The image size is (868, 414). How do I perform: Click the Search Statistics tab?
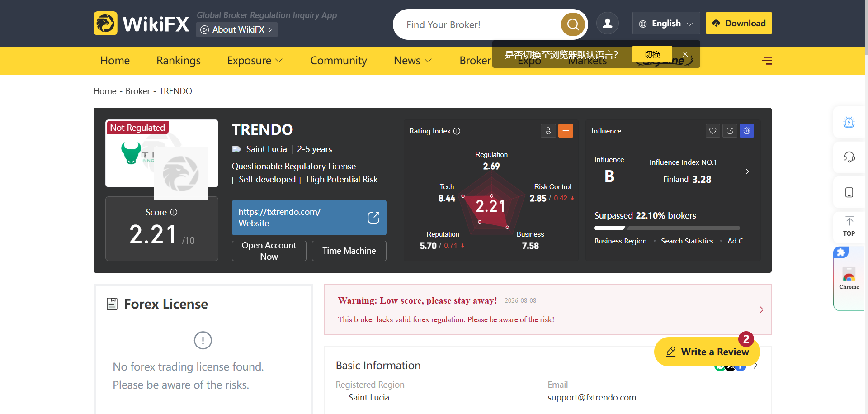coord(687,241)
